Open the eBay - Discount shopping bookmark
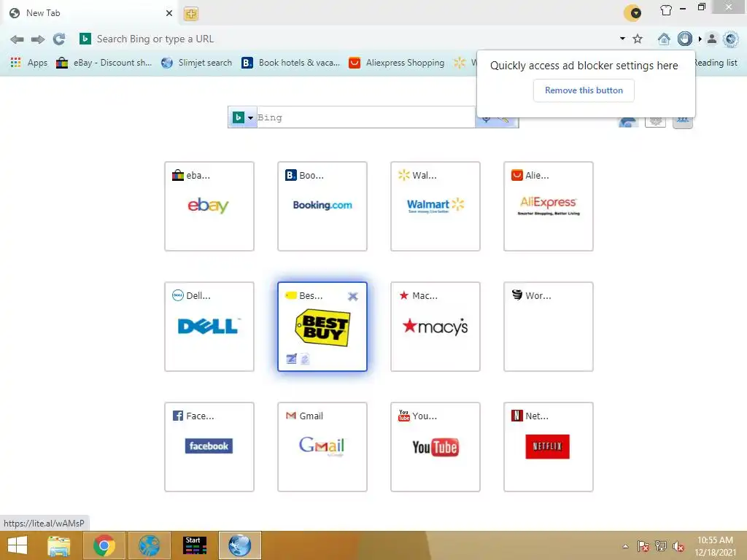The height and width of the screenshot is (560, 747). pos(104,63)
